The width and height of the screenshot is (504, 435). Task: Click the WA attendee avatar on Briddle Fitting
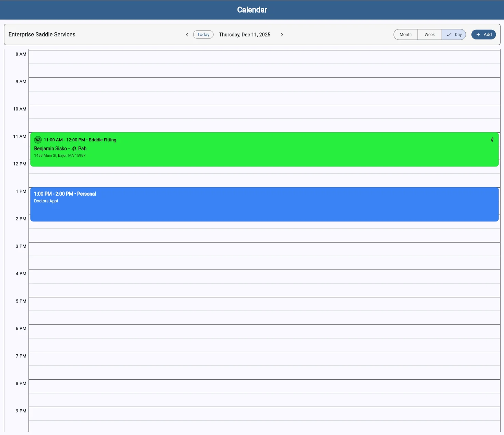click(x=38, y=140)
